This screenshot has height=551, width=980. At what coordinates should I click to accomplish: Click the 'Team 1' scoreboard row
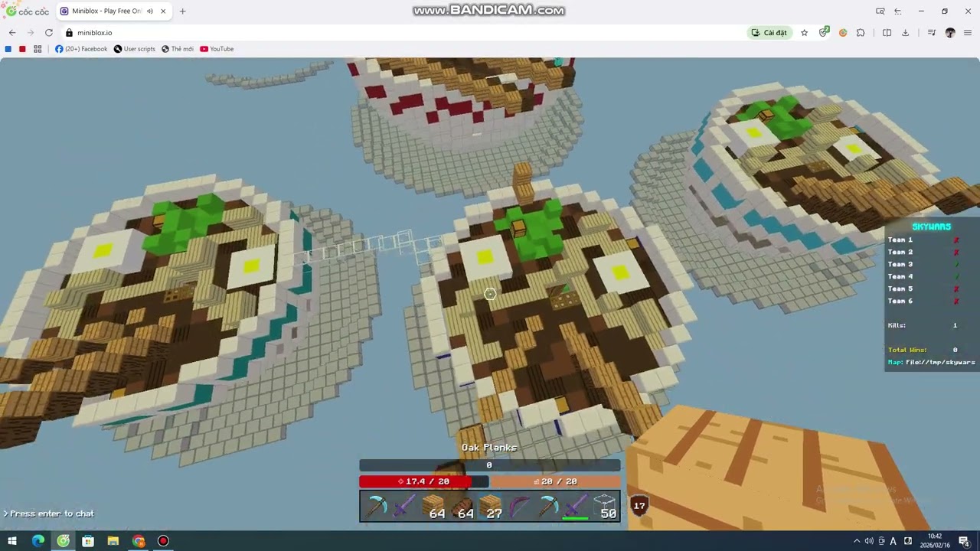click(923, 240)
